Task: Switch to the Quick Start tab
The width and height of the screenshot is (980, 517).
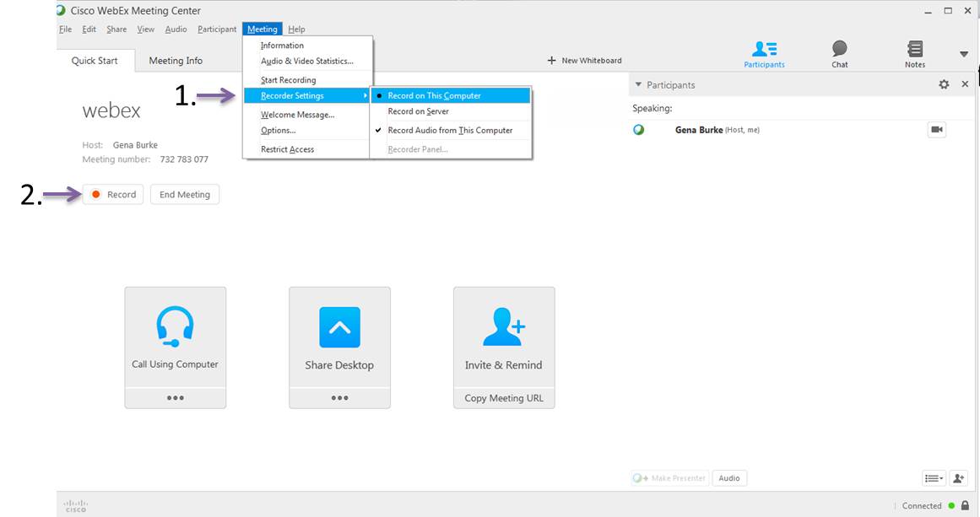Action: [x=95, y=61]
